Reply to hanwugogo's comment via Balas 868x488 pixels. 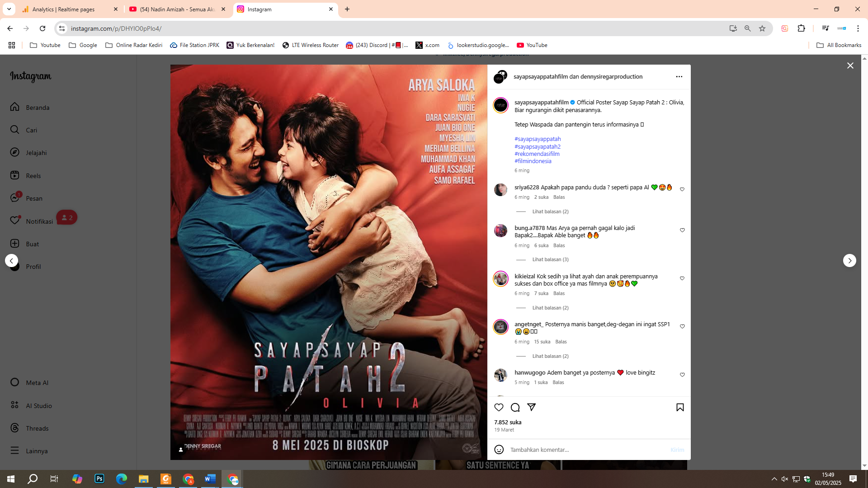point(558,382)
